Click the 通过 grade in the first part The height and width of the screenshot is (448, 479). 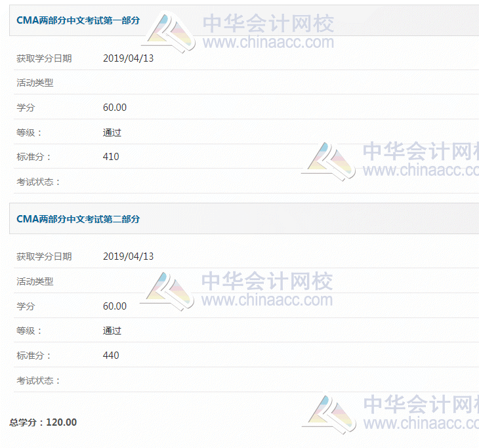[x=112, y=132]
